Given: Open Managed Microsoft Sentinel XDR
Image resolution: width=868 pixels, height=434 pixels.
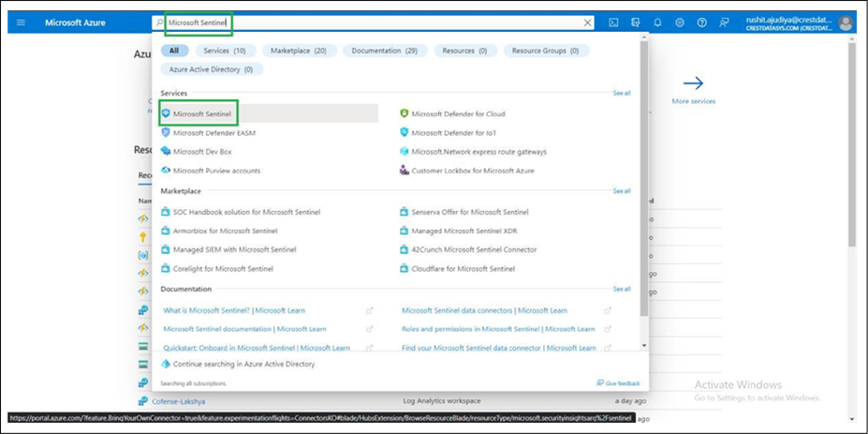Looking at the screenshot, I should (x=464, y=231).
